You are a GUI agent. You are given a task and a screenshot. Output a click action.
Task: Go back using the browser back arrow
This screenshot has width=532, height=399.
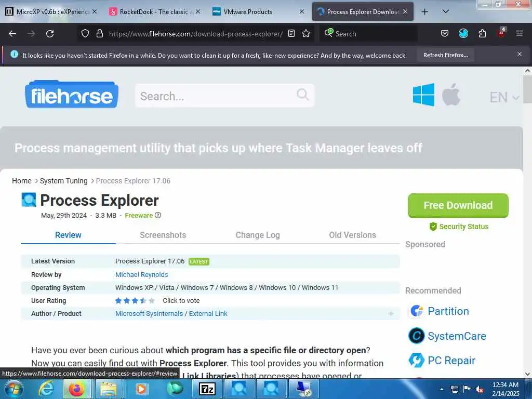12,34
